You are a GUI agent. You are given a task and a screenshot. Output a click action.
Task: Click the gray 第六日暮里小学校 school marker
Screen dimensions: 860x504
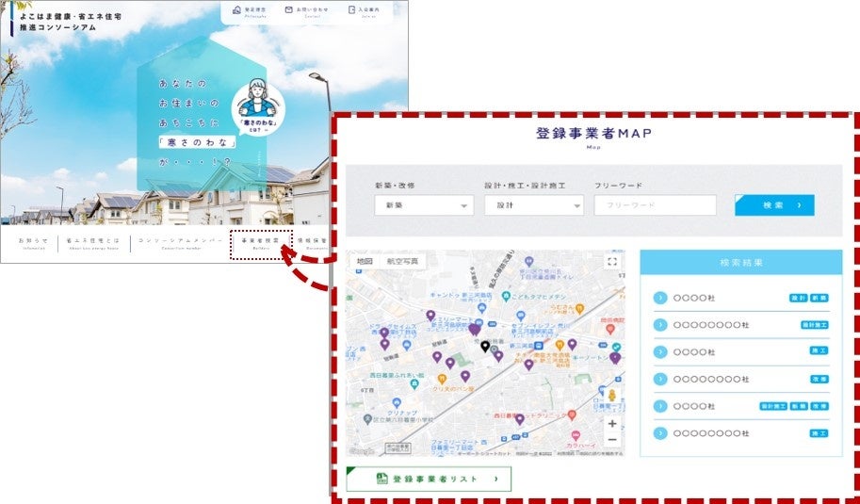(367, 419)
